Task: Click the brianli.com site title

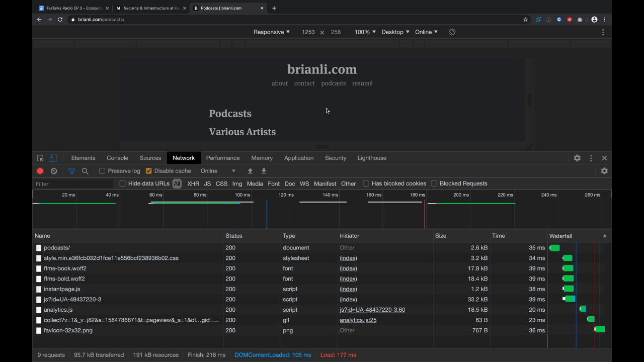Action: (322, 69)
